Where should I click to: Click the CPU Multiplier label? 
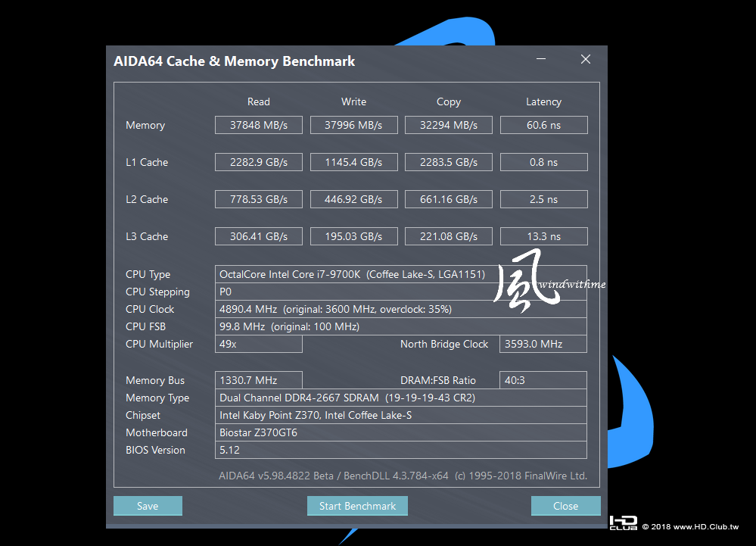click(159, 344)
